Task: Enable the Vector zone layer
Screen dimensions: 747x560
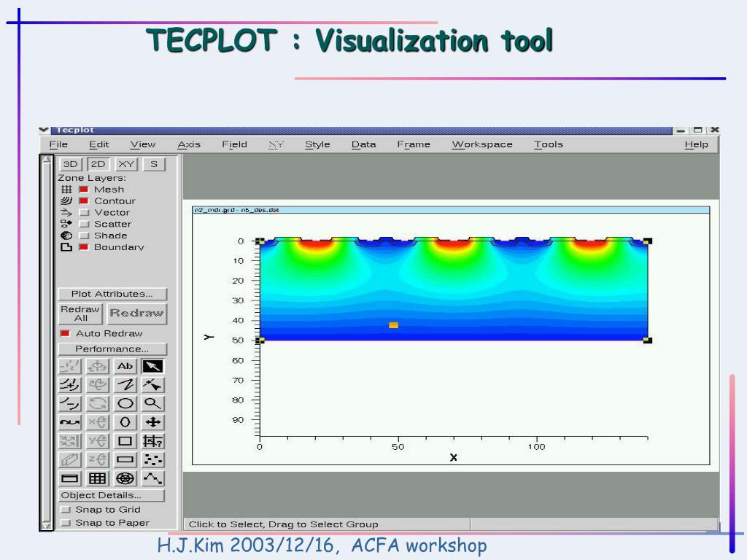Action: pos(84,212)
